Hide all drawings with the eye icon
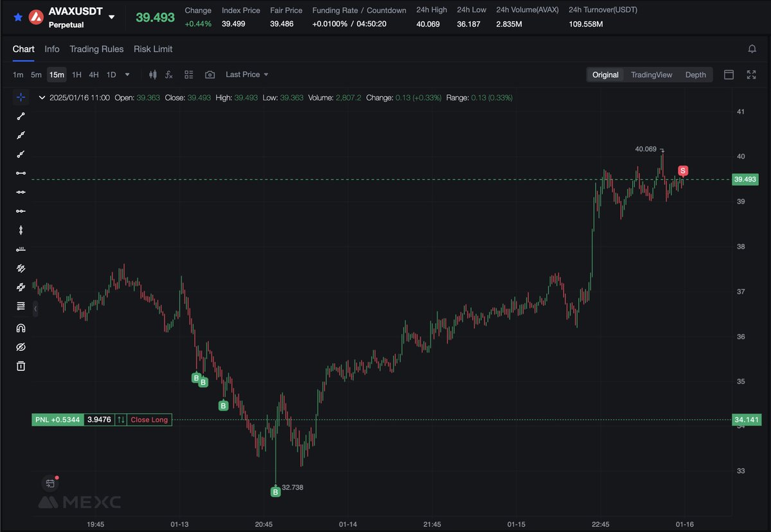 (21, 347)
